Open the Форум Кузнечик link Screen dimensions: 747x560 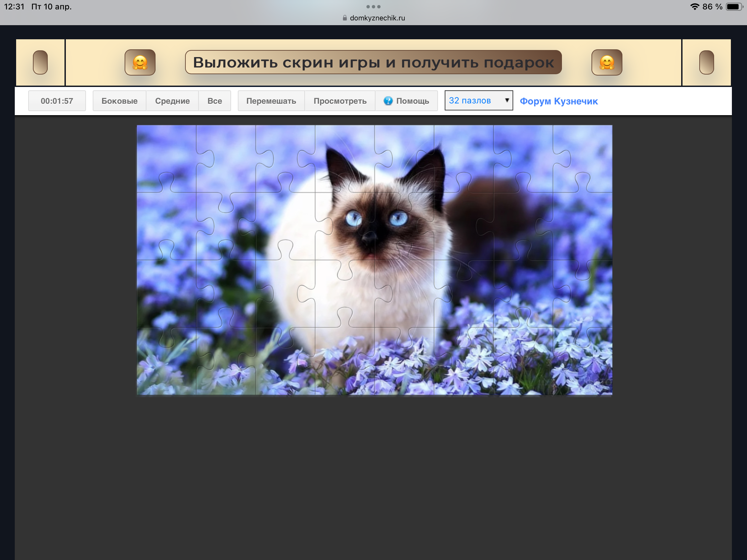coord(559,101)
